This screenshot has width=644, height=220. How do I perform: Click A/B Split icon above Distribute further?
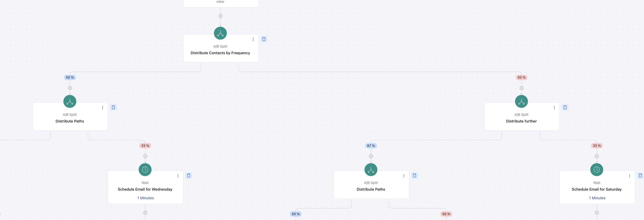click(x=521, y=101)
